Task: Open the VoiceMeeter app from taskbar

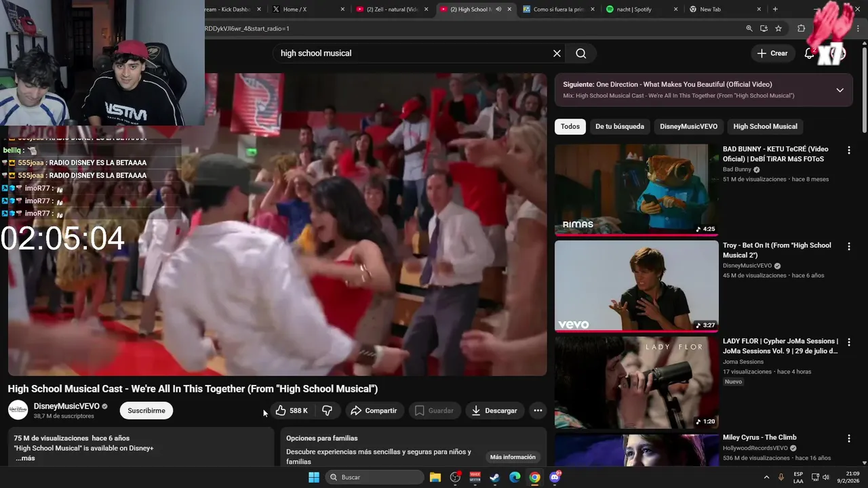Action: (x=475, y=477)
